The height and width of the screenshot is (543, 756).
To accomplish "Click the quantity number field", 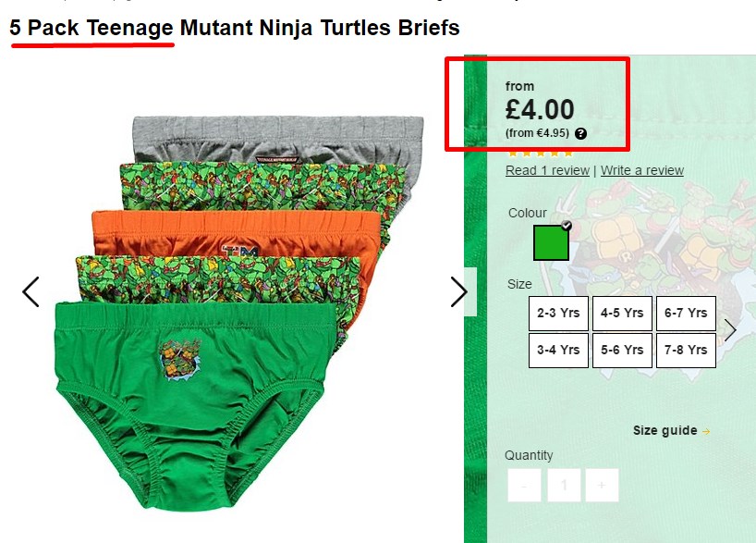I will (x=564, y=485).
